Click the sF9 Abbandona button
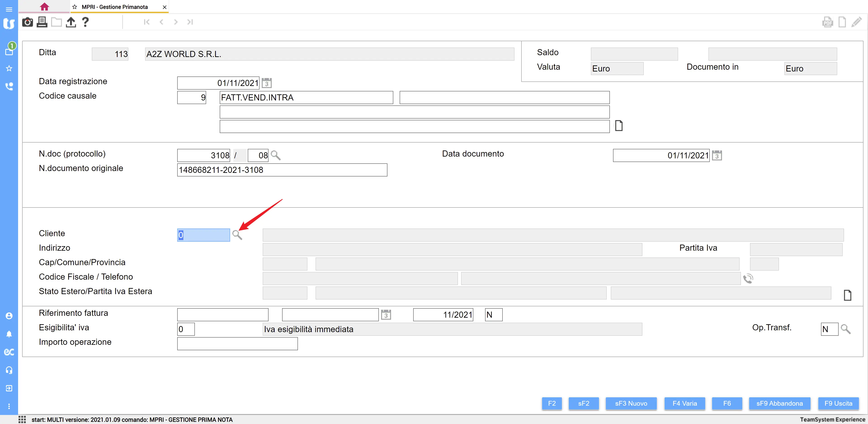Image resolution: width=868 pixels, height=424 pixels. (779, 403)
